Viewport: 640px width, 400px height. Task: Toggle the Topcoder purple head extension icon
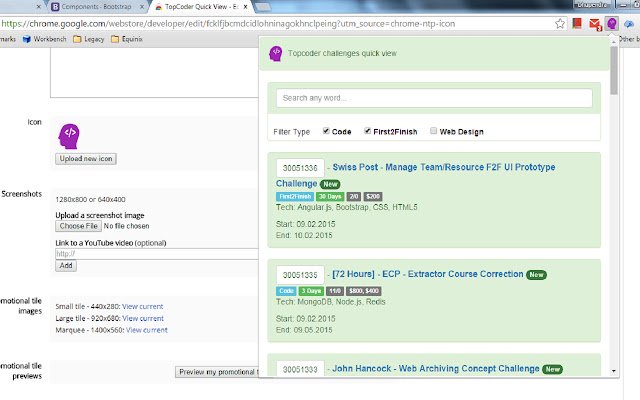click(x=611, y=24)
